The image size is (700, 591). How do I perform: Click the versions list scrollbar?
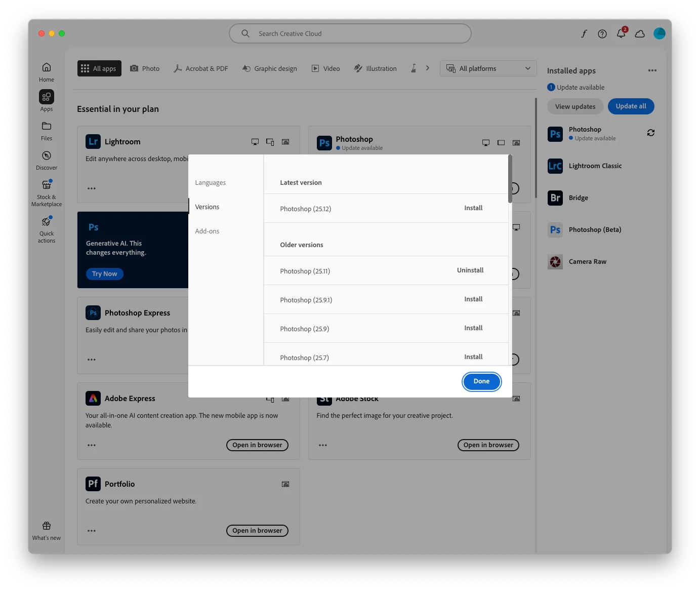click(x=510, y=179)
